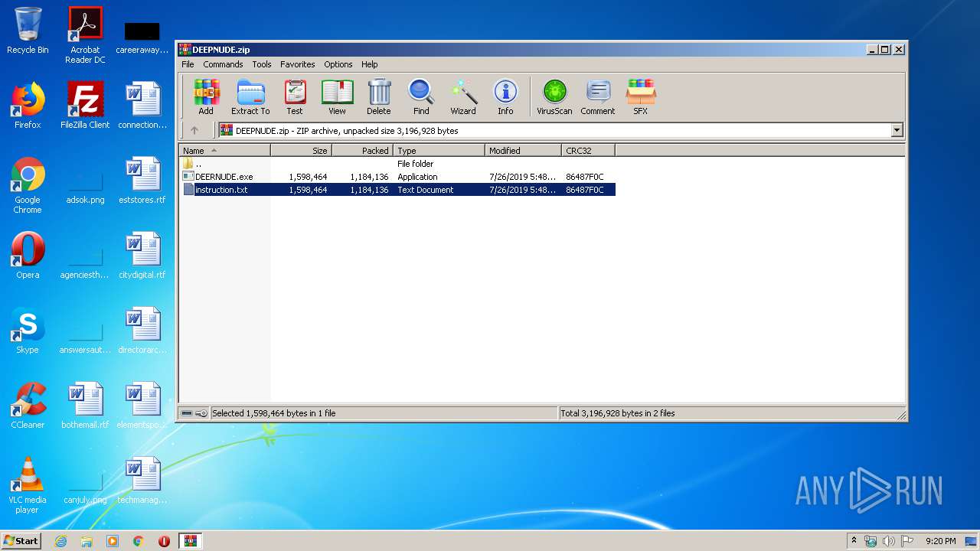Click the WinRAR taskbar button

coord(190,541)
